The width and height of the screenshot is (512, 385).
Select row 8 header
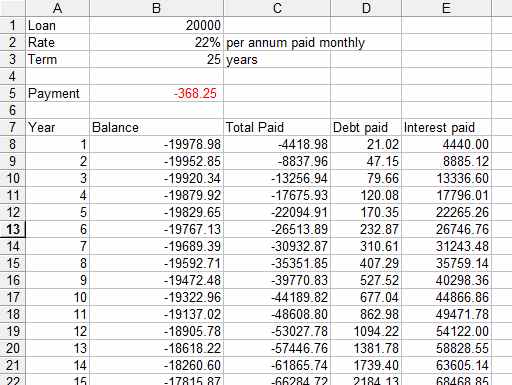(x=13, y=144)
